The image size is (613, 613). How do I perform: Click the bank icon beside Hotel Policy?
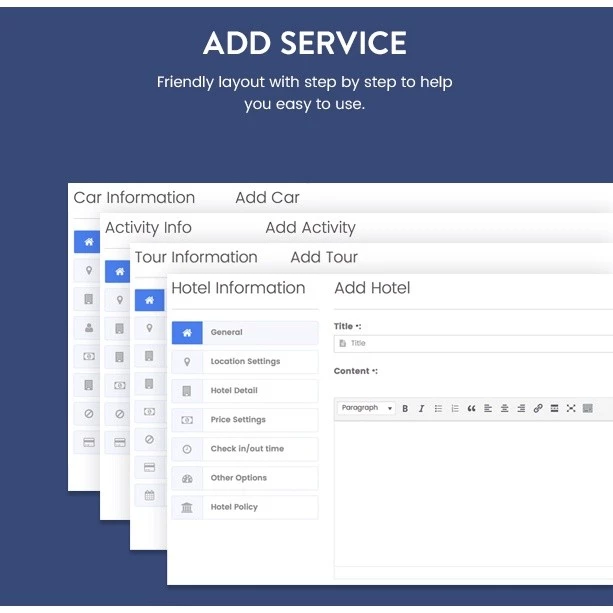(x=187, y=507)
